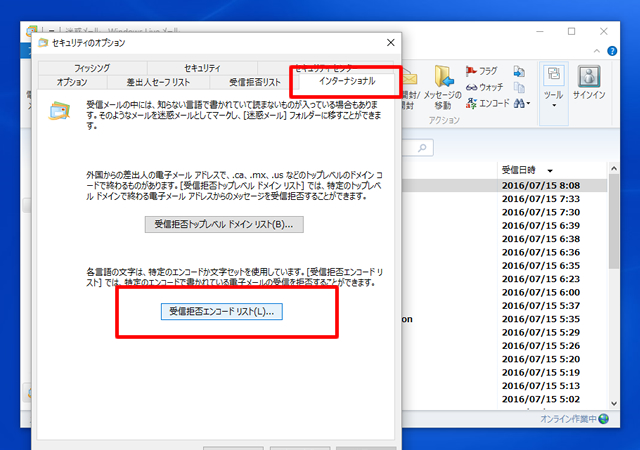This screenshot has width=640, height=450.
Task: Click the dialog's mail picture icon
Action: 60,111
